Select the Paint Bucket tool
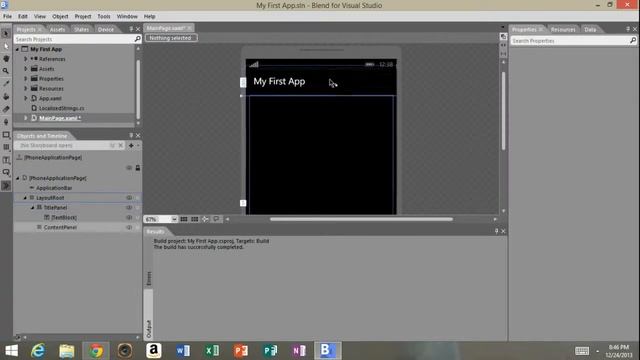 click(6, 96)
